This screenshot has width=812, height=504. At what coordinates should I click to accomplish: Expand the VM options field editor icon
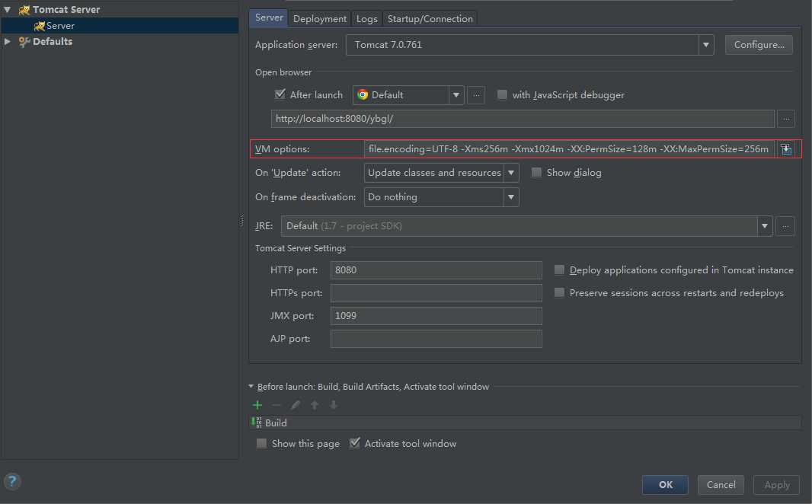click(786, 149)
